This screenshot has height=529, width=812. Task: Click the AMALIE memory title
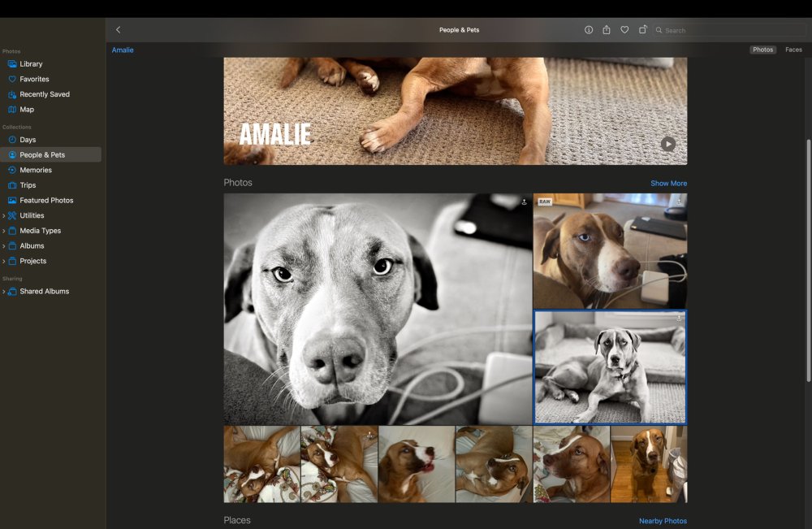pyautogui.click(x=275, y=135)
